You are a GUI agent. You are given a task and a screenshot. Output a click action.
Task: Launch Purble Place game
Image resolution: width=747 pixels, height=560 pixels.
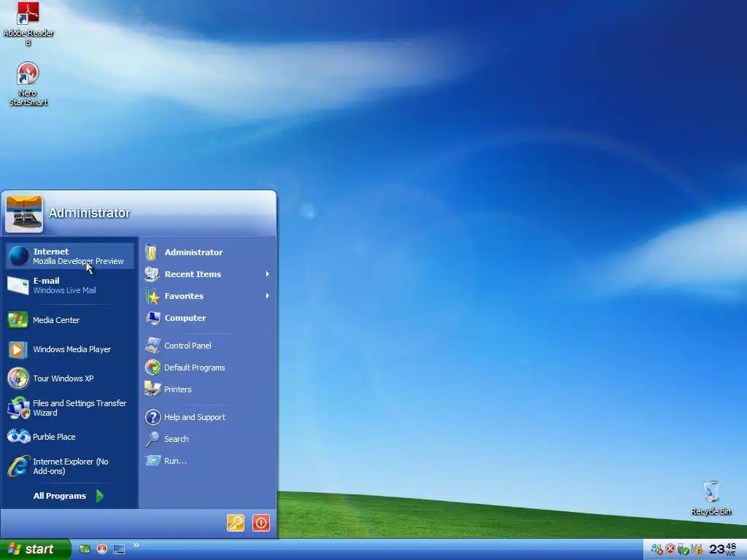tap(70, 437)
